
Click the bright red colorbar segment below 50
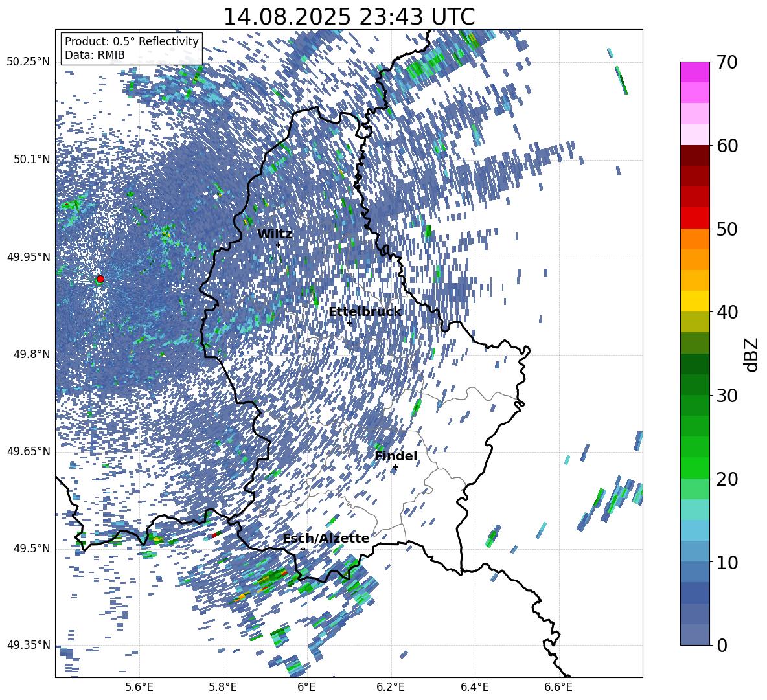pyautogui.click(x=694, y=218)
